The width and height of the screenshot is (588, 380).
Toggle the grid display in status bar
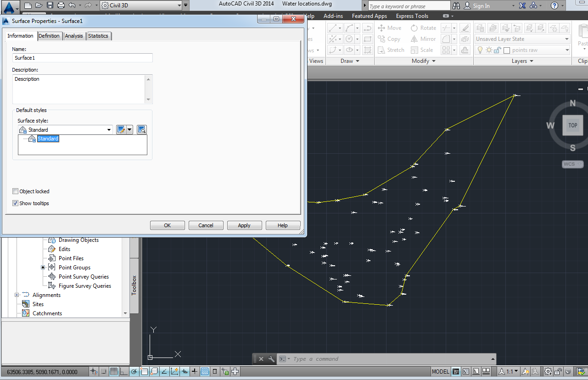click(113, 371)
